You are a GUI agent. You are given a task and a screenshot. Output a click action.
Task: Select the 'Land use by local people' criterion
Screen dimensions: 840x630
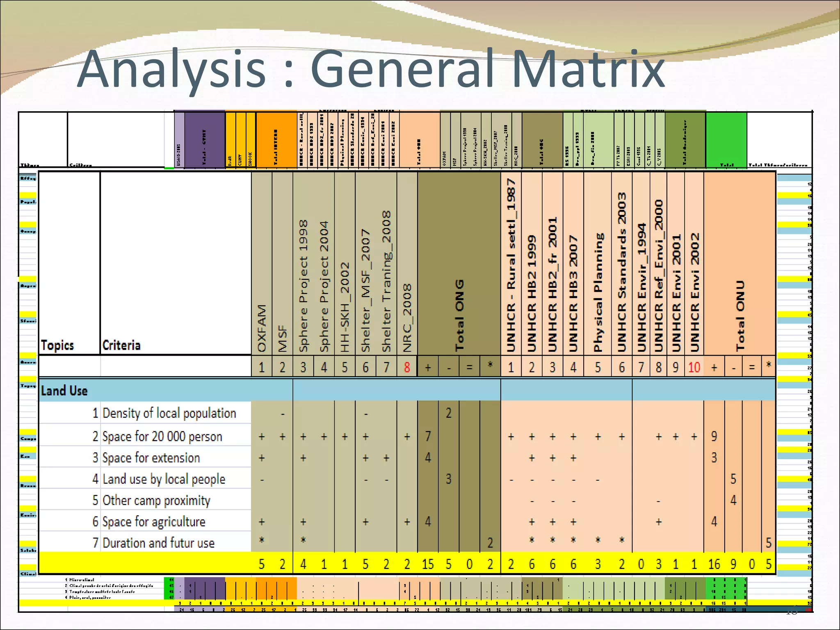point(164,479)
